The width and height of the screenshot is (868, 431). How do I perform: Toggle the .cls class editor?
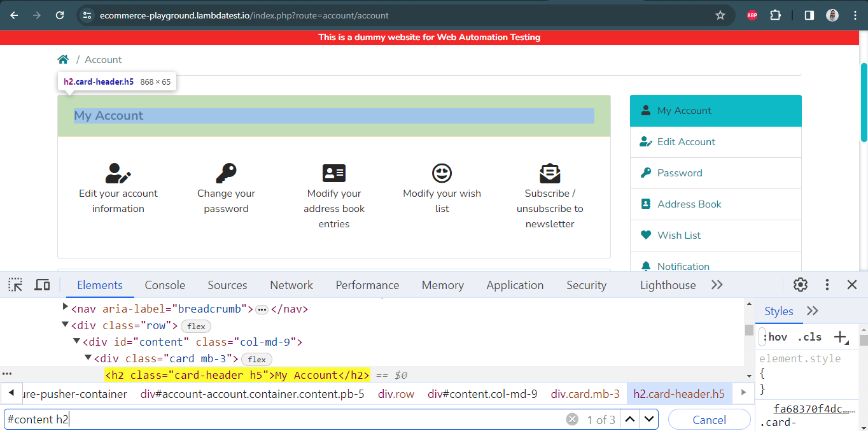[809, 337]
